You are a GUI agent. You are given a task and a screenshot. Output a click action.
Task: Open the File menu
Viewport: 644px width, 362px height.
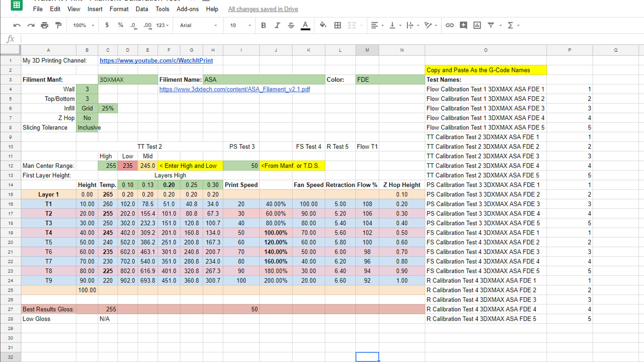pyautogui.click(x=38, y=9)
